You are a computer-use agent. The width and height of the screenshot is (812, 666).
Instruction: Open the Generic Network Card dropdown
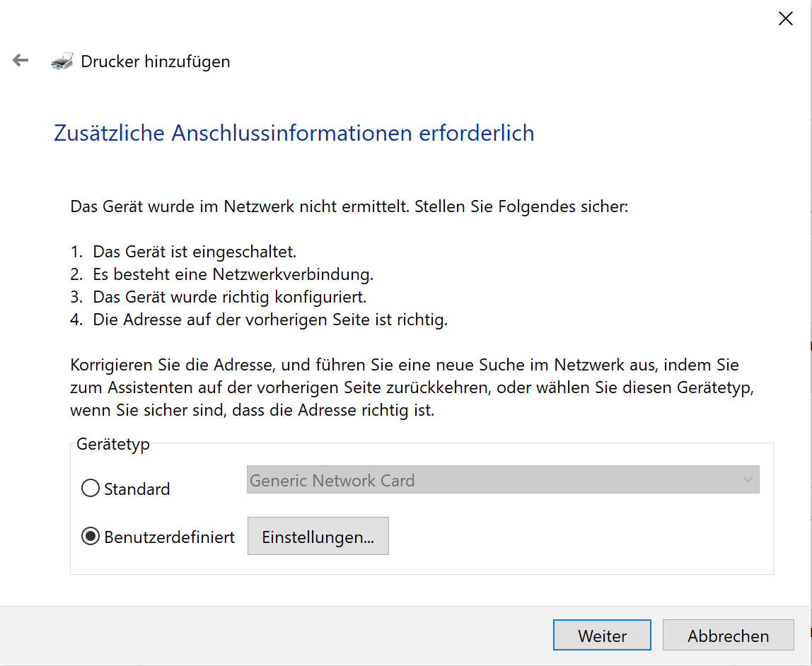click(x=502, y=480)
